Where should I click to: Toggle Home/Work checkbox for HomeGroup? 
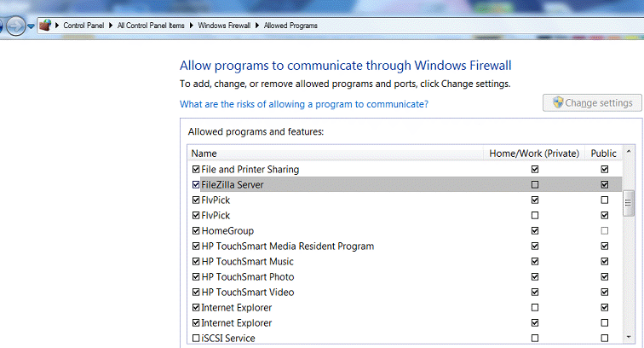click(x=535, y=231)
